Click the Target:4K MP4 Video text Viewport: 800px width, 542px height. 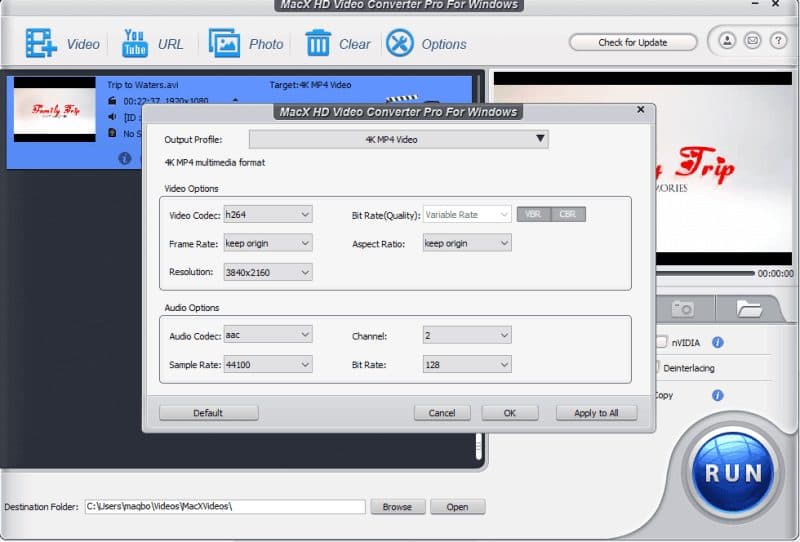point(310,85)
